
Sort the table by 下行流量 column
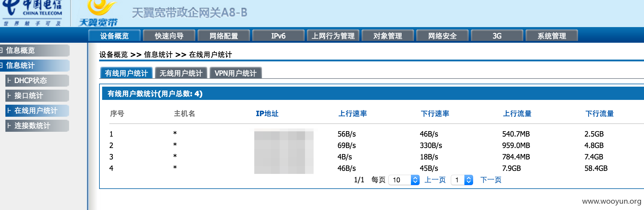coord(600,113)
